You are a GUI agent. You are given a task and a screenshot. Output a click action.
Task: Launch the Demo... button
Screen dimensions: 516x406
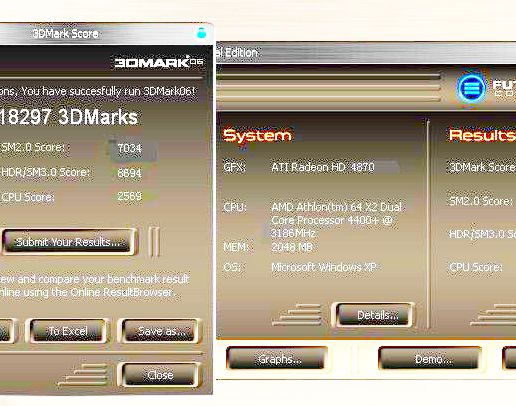pyautogui.click(x=430, y=359)
